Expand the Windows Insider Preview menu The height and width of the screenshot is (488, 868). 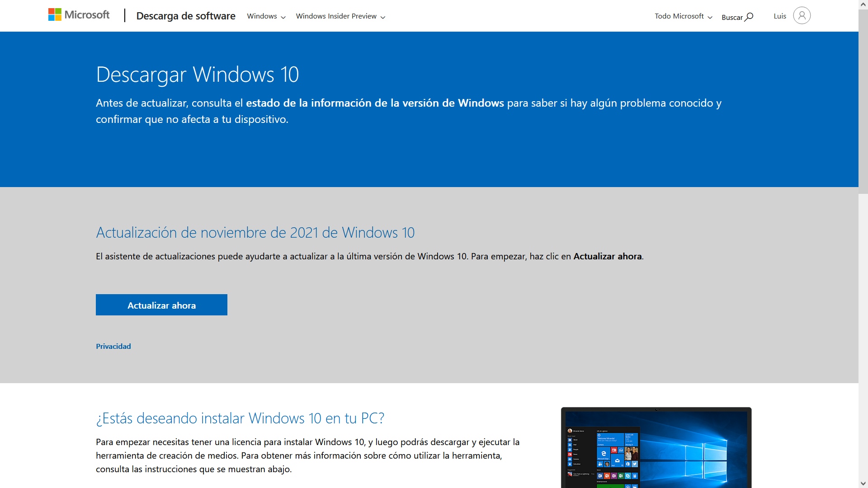tap(340, 16)
